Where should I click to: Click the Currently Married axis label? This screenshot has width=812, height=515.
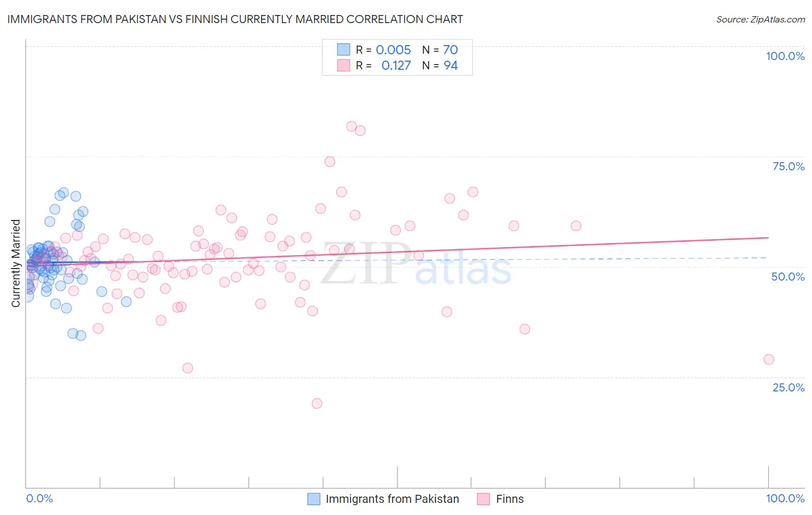tap(16, 263)
